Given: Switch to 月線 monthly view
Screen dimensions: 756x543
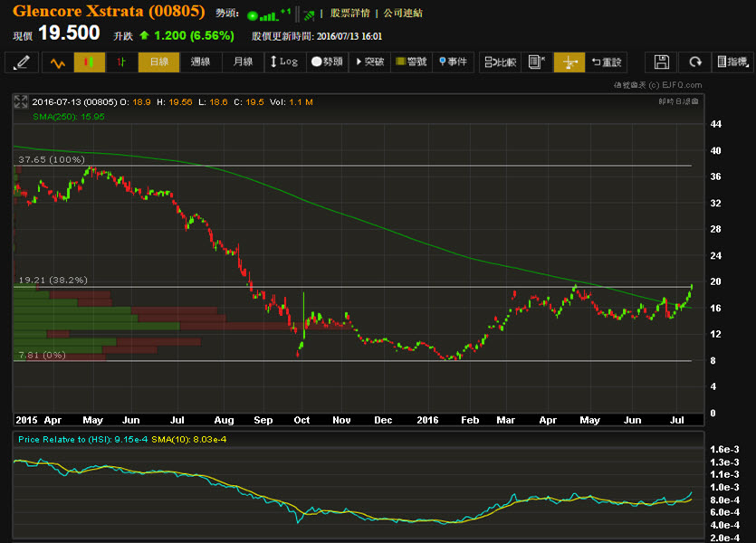Looking at the screenshot, I should (243, 62).
